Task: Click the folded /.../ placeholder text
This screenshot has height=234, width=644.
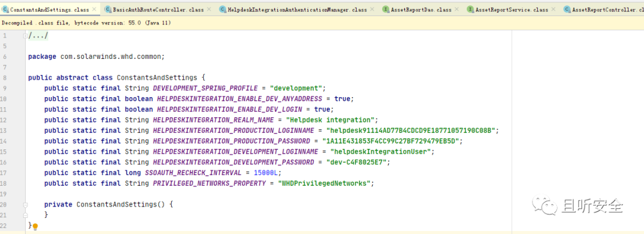Action: pos(38,36)
